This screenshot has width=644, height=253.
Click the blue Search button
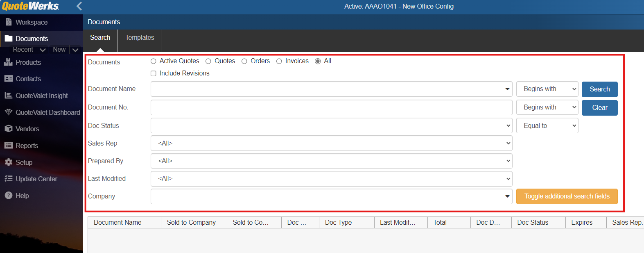[599, 89]
